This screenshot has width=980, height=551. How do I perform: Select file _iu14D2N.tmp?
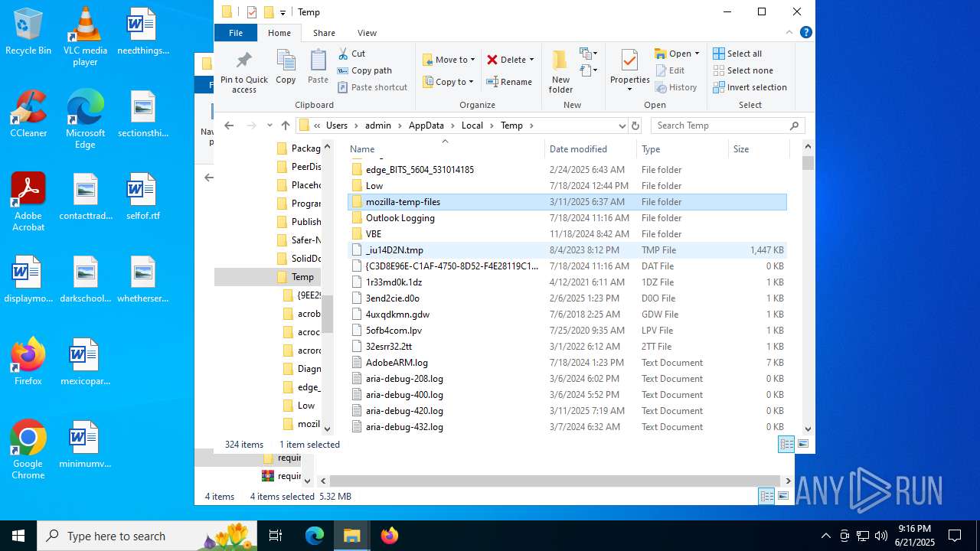(x=567, y=250)
